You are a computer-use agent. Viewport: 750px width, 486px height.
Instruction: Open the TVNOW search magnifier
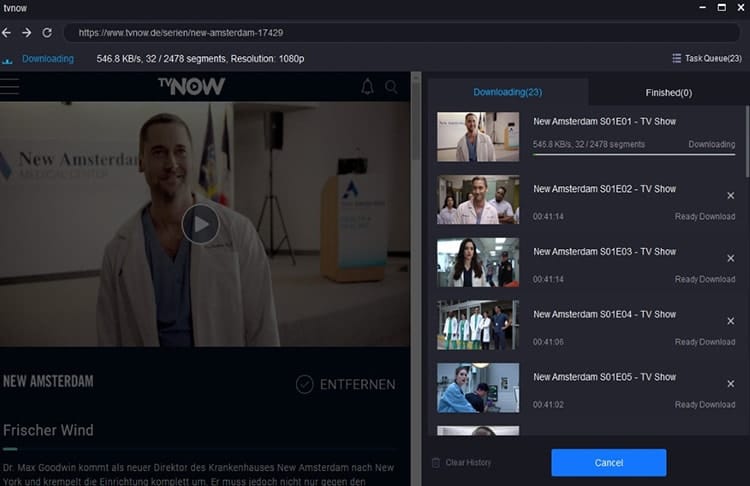391,87
